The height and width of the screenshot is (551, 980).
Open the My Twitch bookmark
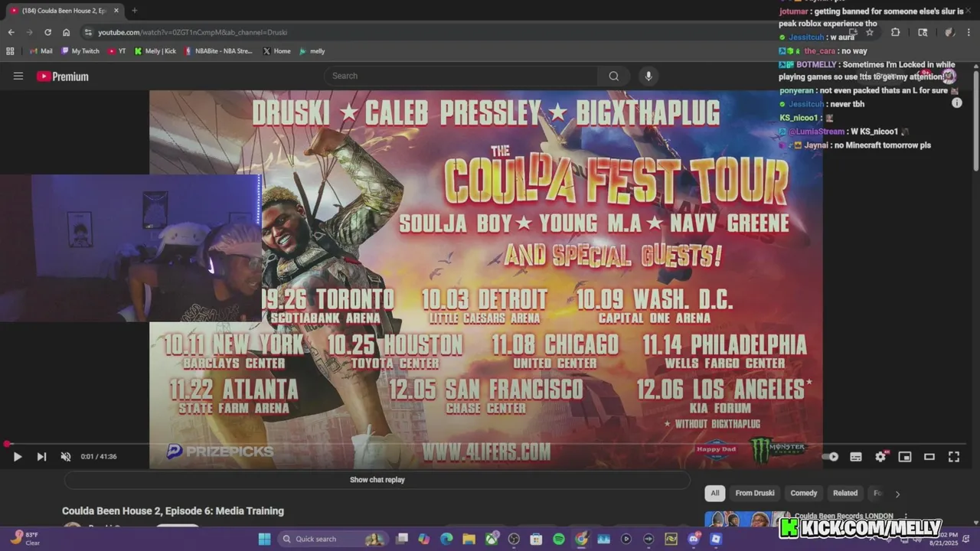point(80,51)
